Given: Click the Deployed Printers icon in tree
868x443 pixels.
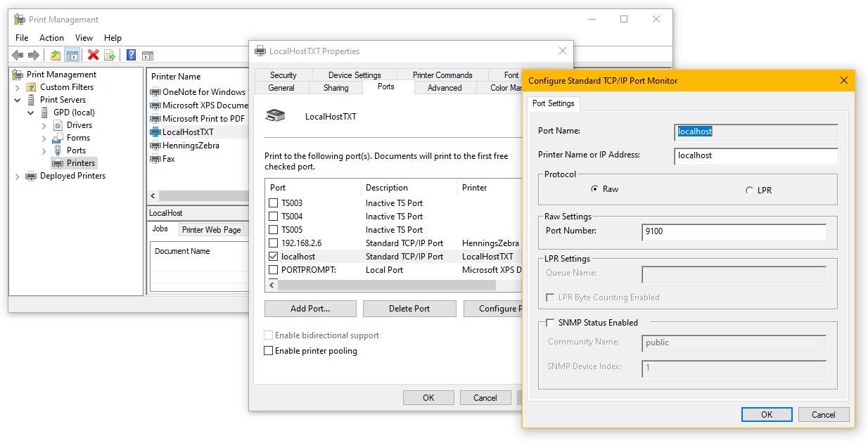Looking at the screenshot, I should [31, 176].
